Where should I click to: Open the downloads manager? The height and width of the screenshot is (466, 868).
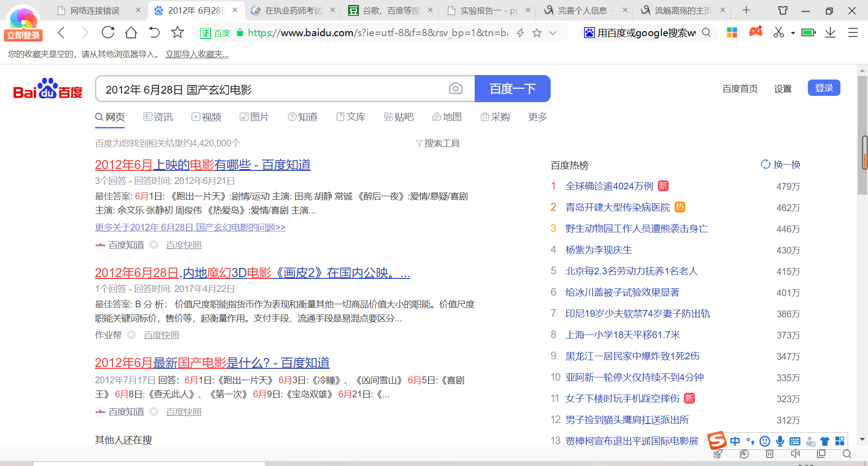[830, 33]
